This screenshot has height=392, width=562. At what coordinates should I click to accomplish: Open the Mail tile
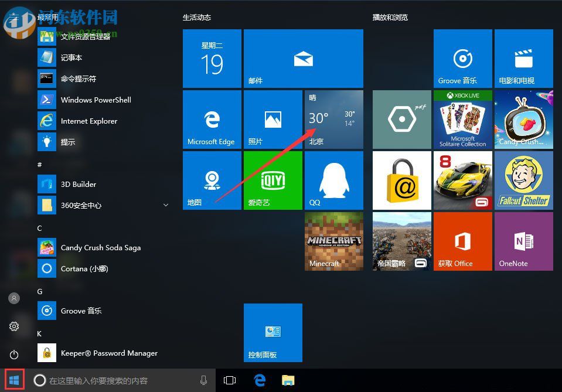[303, 59]
